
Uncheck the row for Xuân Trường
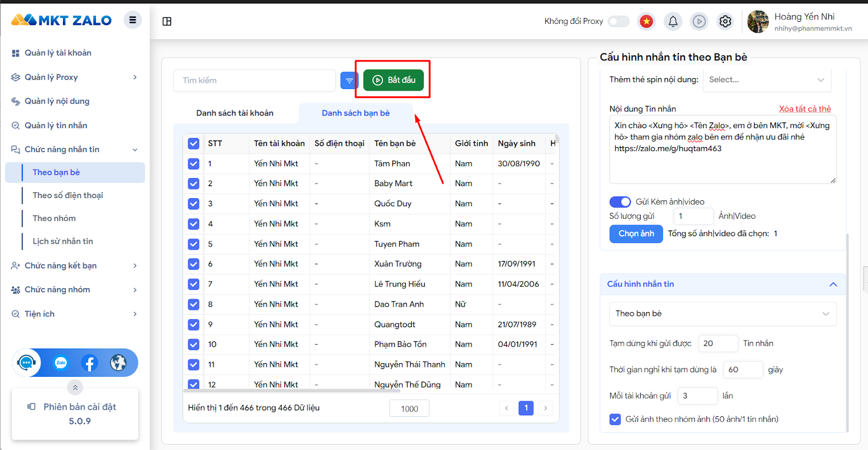point(194,264)
